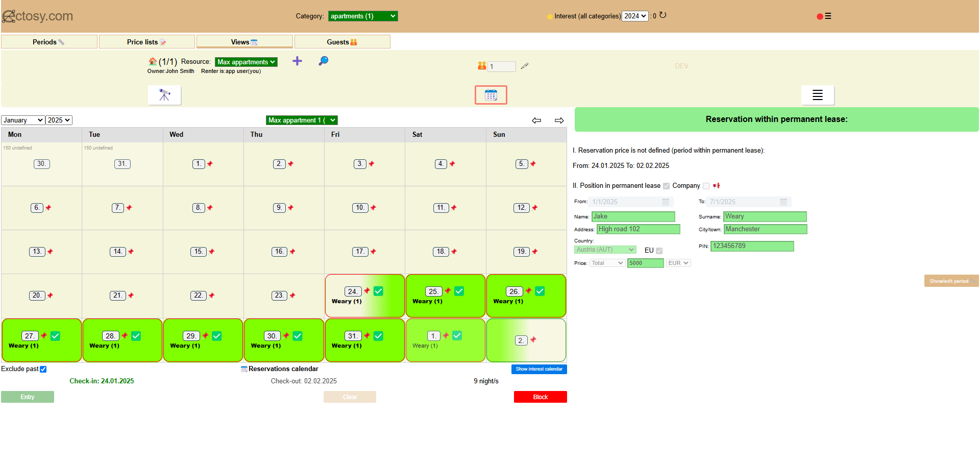Toggle the Exclude past checkbox
Screen dimensions: 980x465
pyautogui.click(x=43, y=370)
